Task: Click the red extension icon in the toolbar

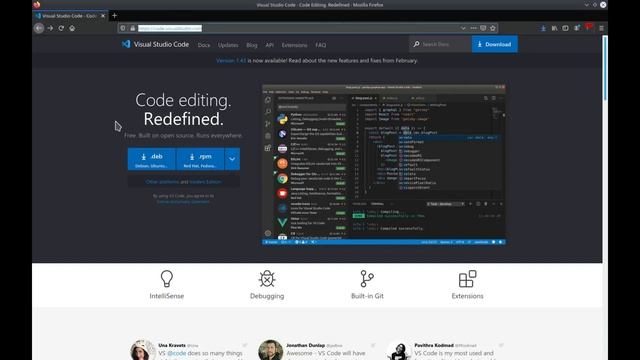Action: tap(589, 27)
